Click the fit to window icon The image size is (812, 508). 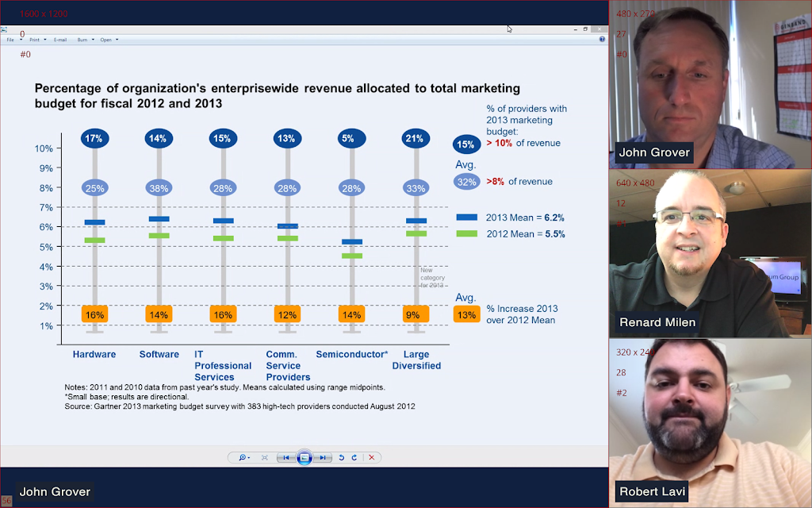[265, 458]
